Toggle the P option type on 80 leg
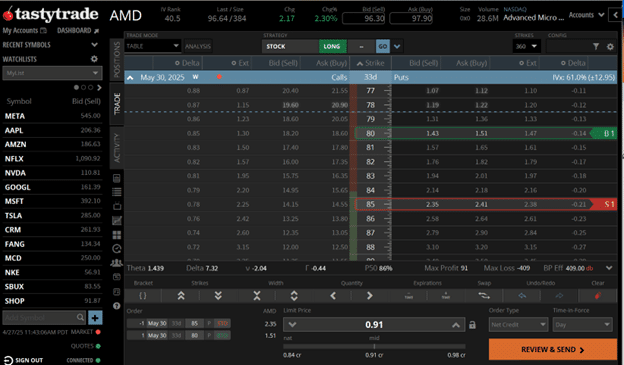Viewport: 624px width, 365px height. point(209,336)
